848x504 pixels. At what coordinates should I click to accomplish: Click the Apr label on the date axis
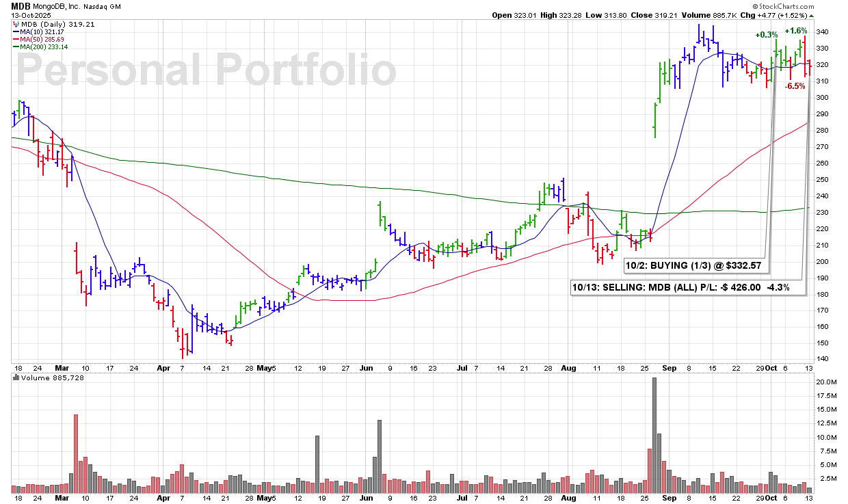pyautogui.click(x=163, y=368)
